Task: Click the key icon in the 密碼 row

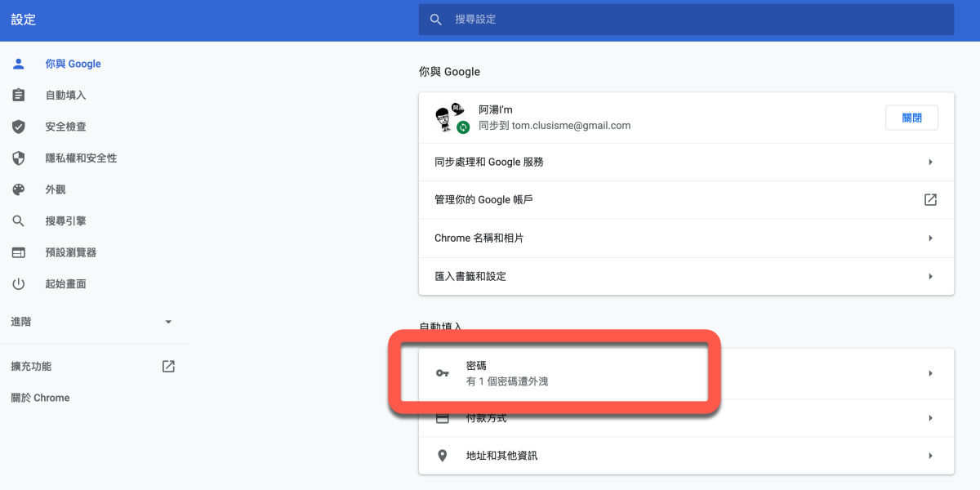Action: (x=442, y=373)
